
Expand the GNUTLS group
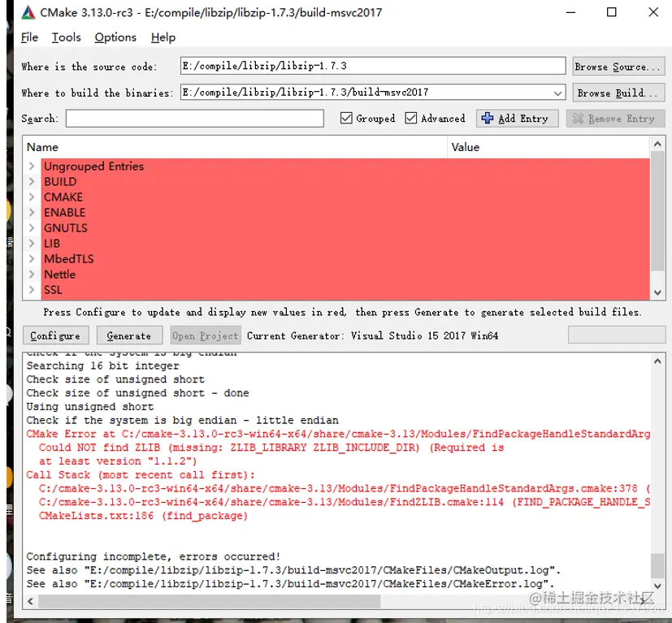click(32, 228)
